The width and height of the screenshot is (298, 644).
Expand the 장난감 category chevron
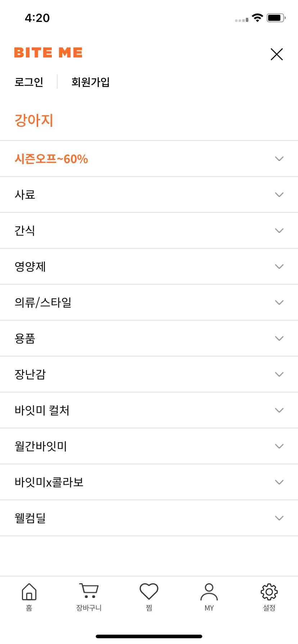click(x=279, y=374)
